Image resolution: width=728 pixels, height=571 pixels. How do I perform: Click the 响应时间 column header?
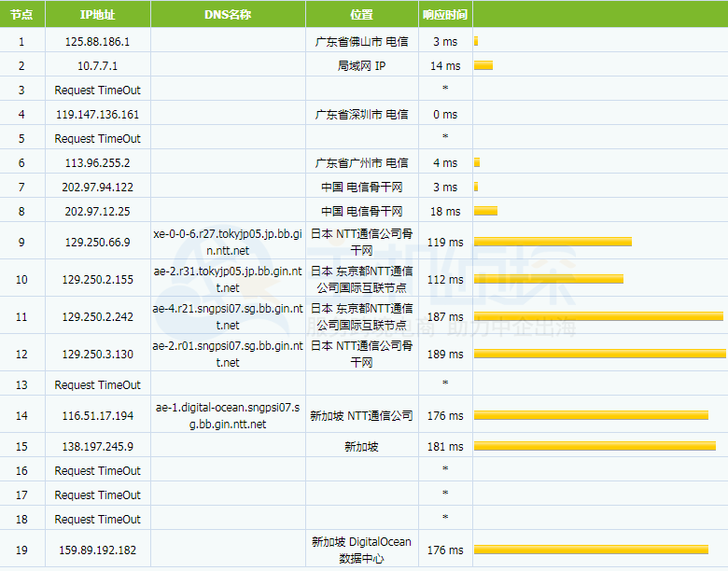coord(445,16)
